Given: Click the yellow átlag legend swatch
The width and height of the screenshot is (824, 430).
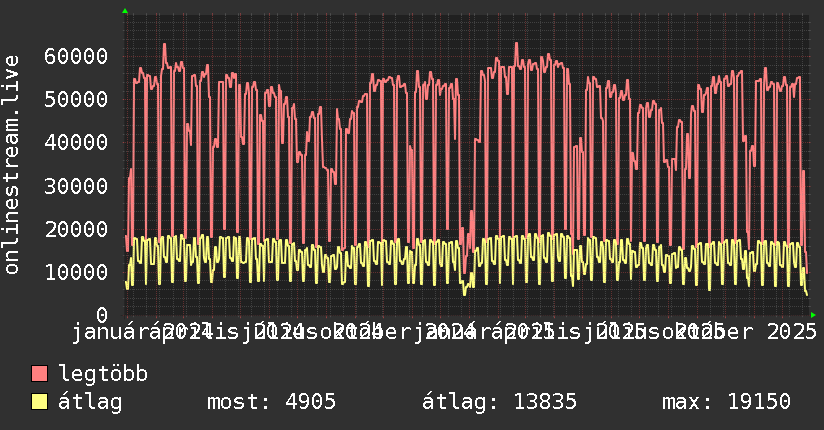Looking at the screenshot, I should (x=40, y=402).
